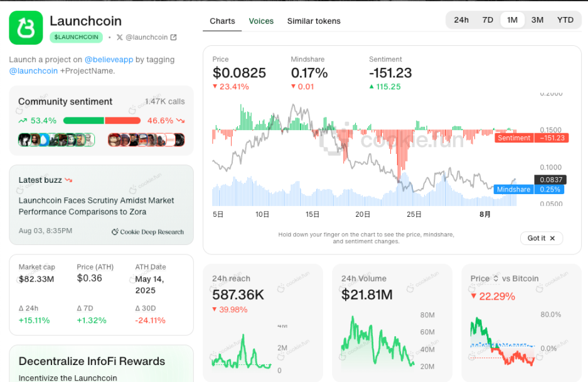Dismiss the chart tip with Got it
The height and width of the screenshot is (382, 588).
(541, 238)
